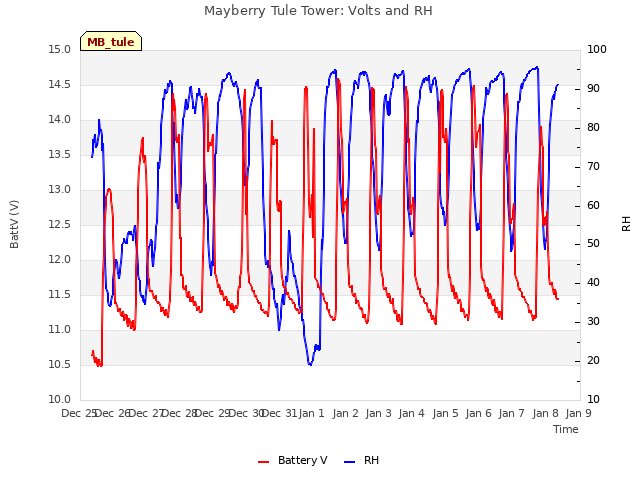Click the 13.5 voltage tick label
The image size is (640, 480).
pyautogui.click(x=60, y=155)
